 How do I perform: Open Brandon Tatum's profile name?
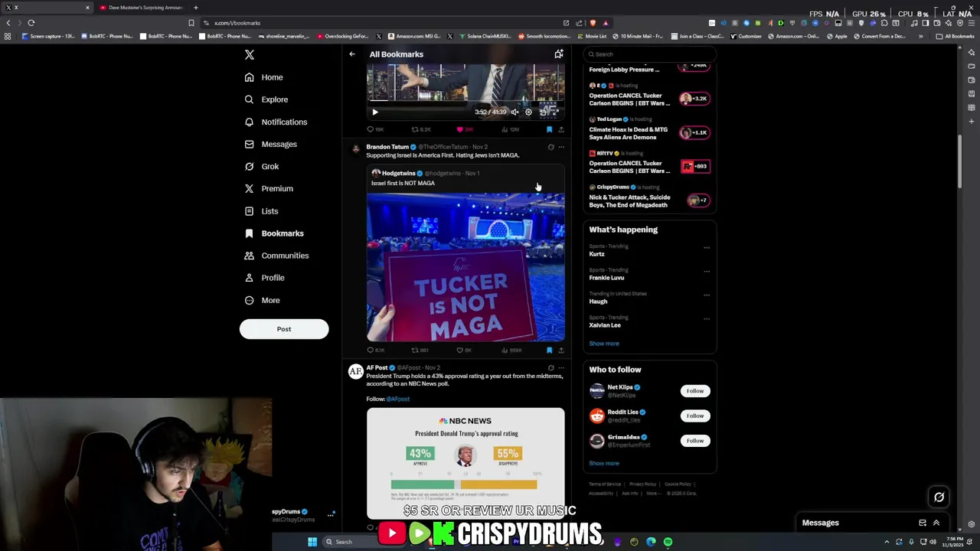387,147
